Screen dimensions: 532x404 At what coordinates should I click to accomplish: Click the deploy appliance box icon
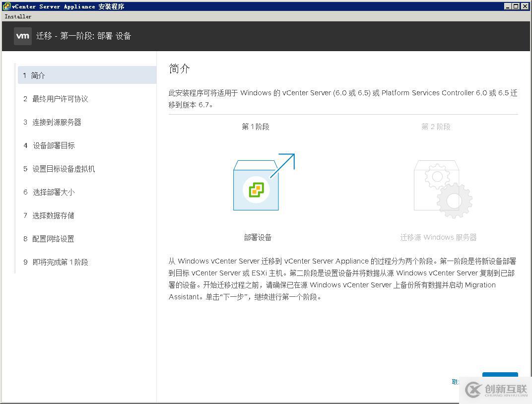[x=264, y=182]
